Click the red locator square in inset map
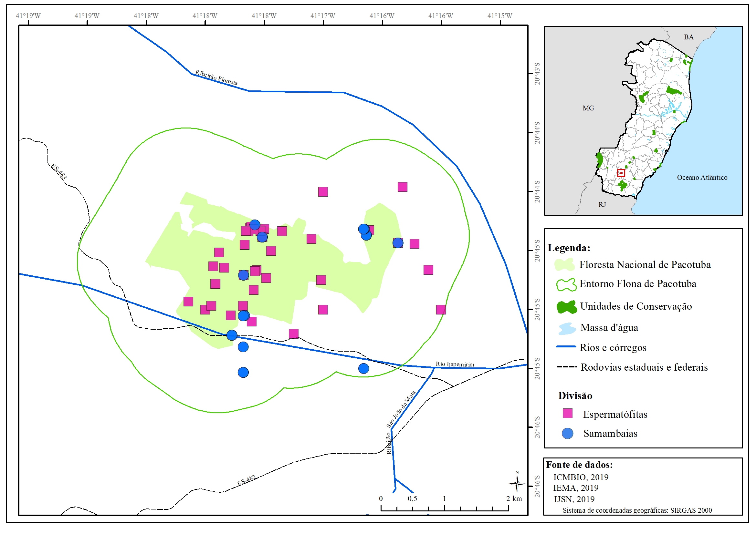This screenshot has height=534, width=756. (x=621, y=173)
